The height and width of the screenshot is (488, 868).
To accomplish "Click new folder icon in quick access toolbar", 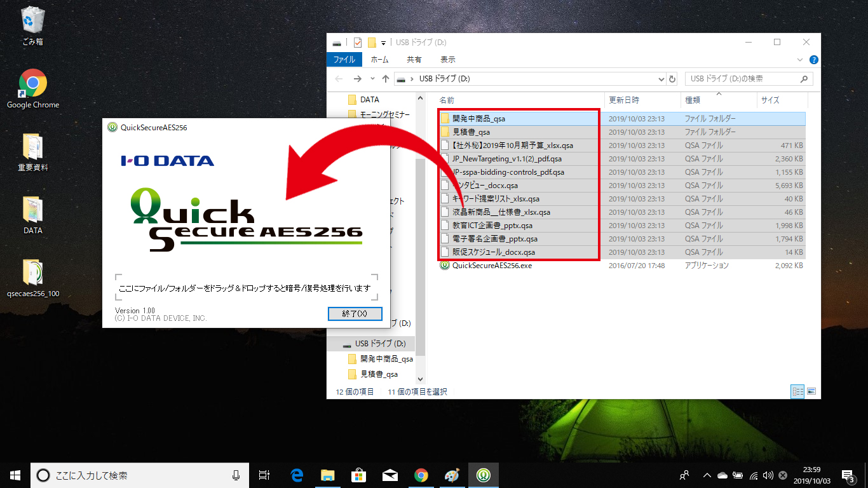I will (x=372, y=43).
